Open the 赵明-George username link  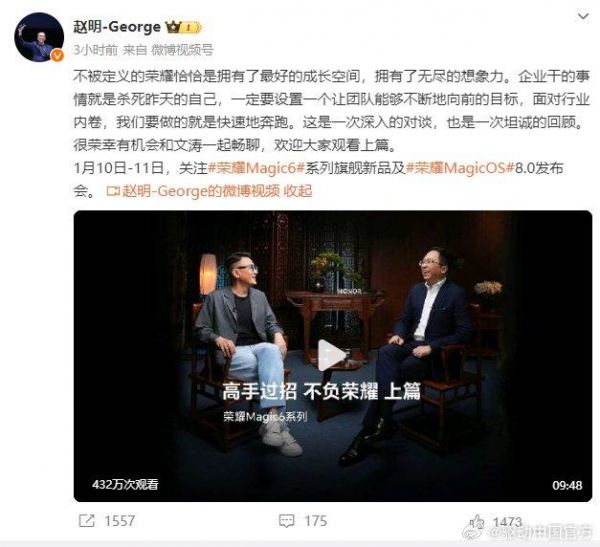117,27
